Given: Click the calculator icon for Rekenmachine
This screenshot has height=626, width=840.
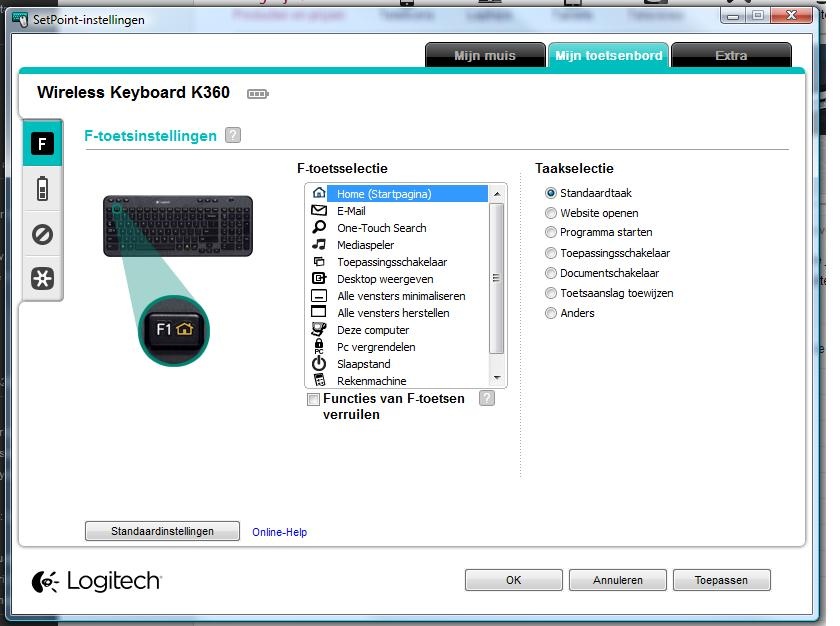Looking at the screenshot, I should 319,380.
